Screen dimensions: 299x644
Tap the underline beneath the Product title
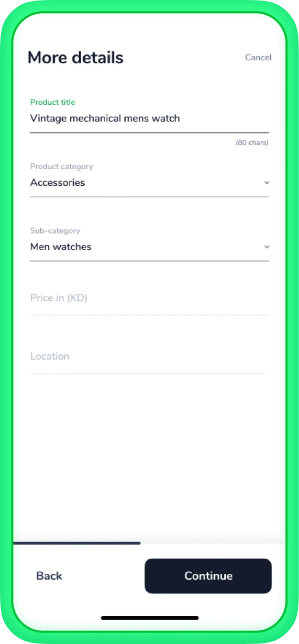149,133
